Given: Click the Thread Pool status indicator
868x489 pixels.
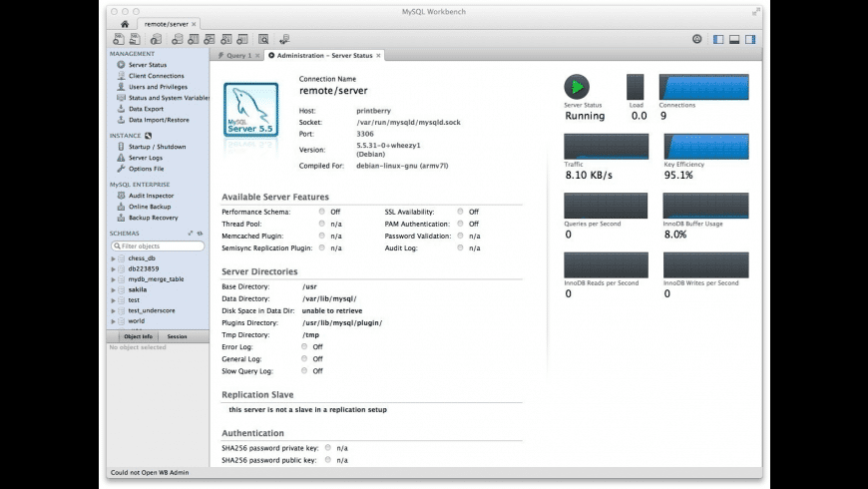Looking at the screenshot, I should (x=321, y=224).
